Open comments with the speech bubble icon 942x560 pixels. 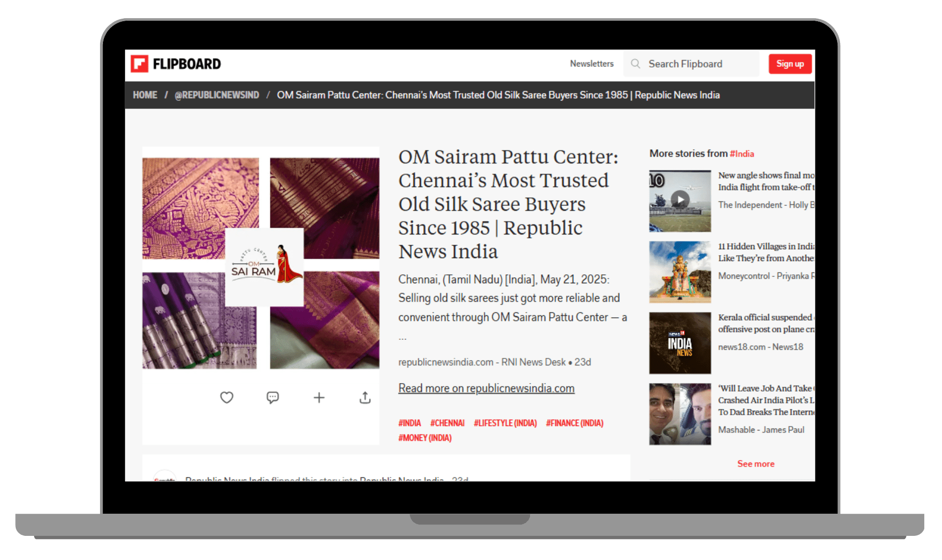pyautogui.click(x=272, y=397)
